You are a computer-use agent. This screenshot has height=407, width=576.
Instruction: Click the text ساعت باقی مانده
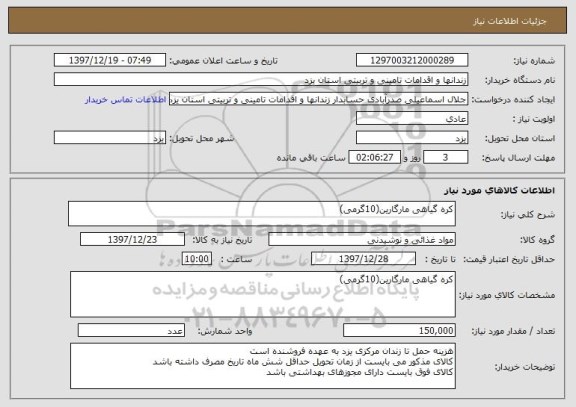pos(311,158)
